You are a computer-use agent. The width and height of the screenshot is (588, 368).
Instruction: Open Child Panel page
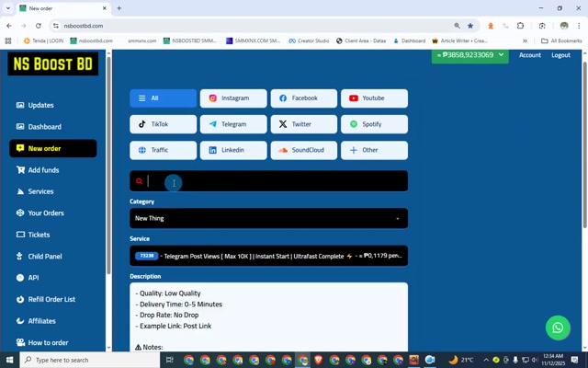coord(39,257)
